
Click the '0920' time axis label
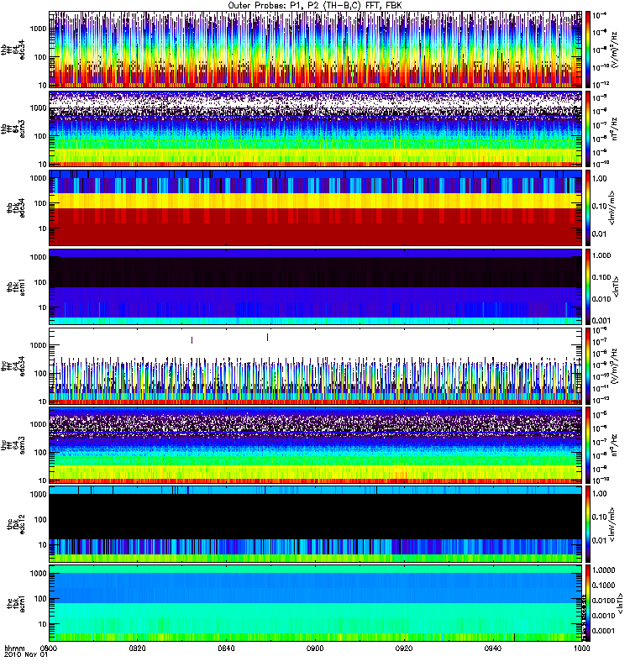(404, 648)
